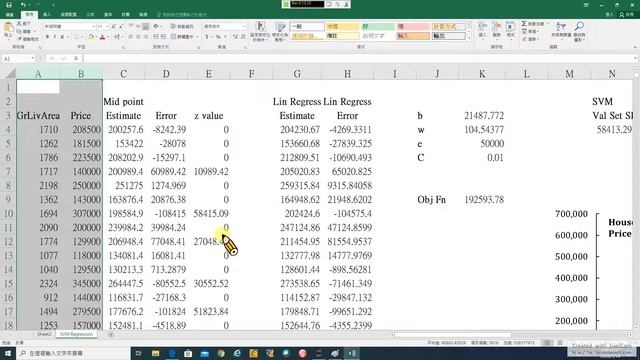Click the Cut scissors icon
This screenshot has height=360, width=640.
click(19, 24)
